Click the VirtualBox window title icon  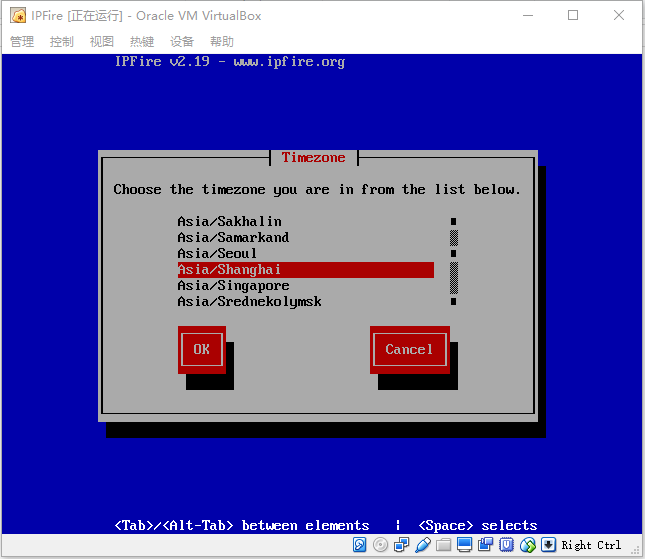[18, 16]
